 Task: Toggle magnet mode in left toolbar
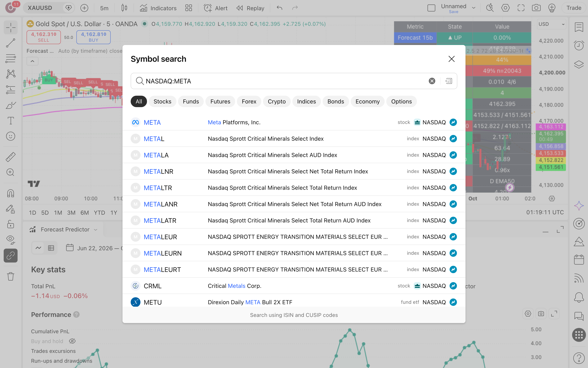pos(10,193)
